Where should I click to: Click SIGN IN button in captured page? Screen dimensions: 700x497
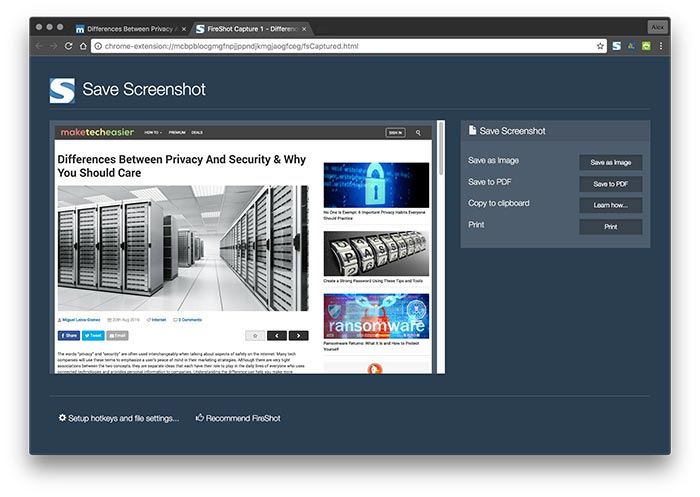395,133
